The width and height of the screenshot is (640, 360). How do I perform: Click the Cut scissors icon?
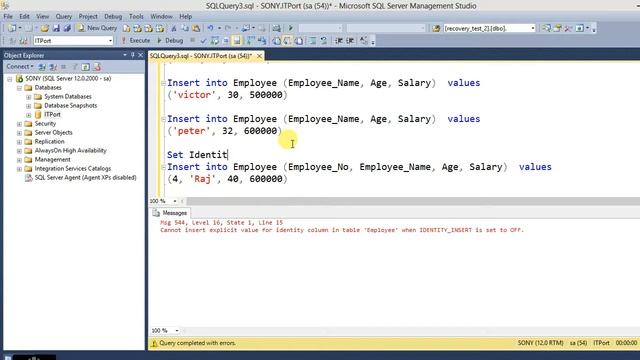tap(173, 28)
